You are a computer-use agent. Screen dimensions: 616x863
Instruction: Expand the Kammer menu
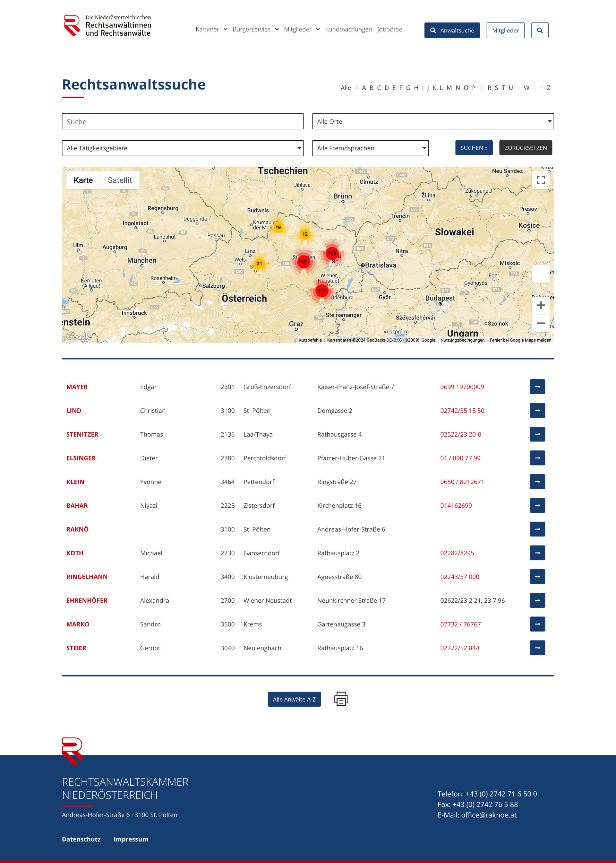pyautogui.click(x=211, y=29)
